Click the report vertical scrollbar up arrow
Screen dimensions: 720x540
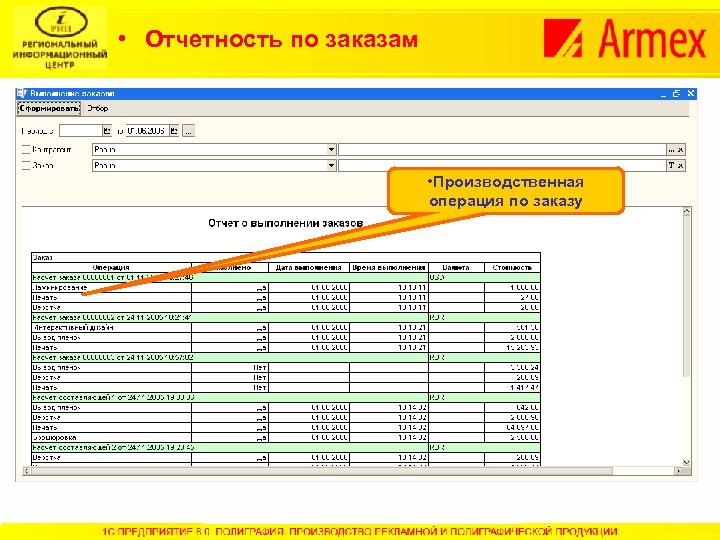(686, 211)
